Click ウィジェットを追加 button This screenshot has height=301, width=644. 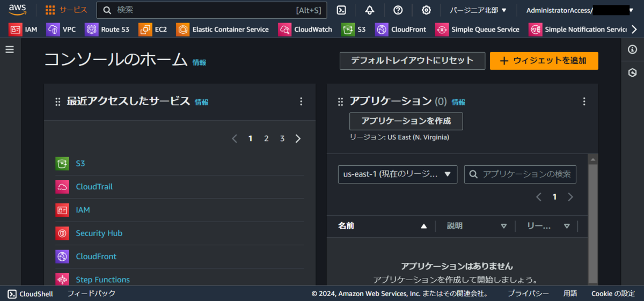[x=544, y=61]
